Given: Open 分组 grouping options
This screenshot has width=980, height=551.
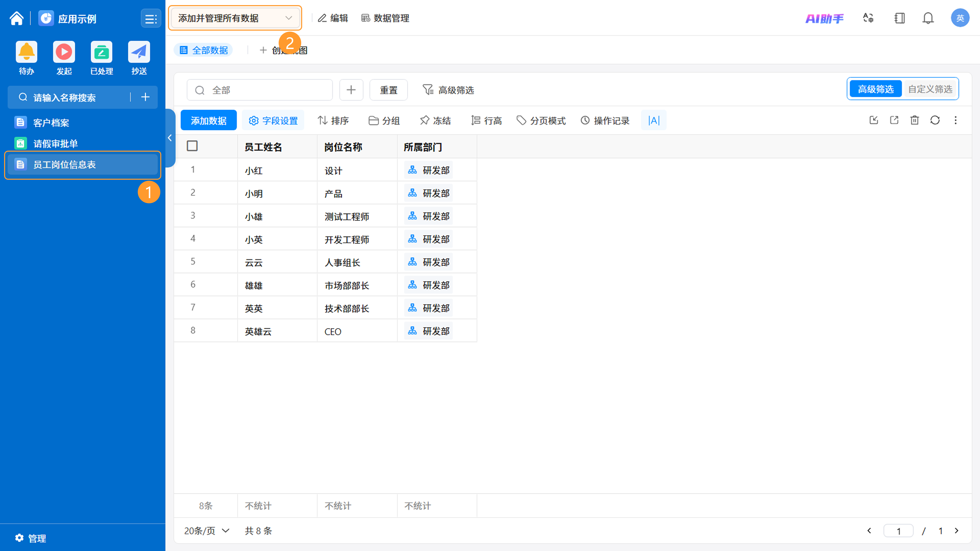Looking at the screenshot, I should point(384,120).
